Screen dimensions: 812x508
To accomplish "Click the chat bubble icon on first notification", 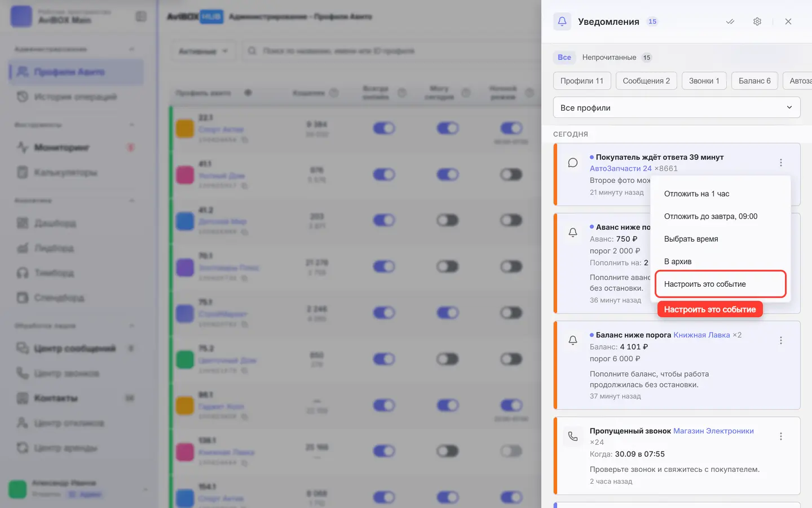I will (x=573, y=163).
